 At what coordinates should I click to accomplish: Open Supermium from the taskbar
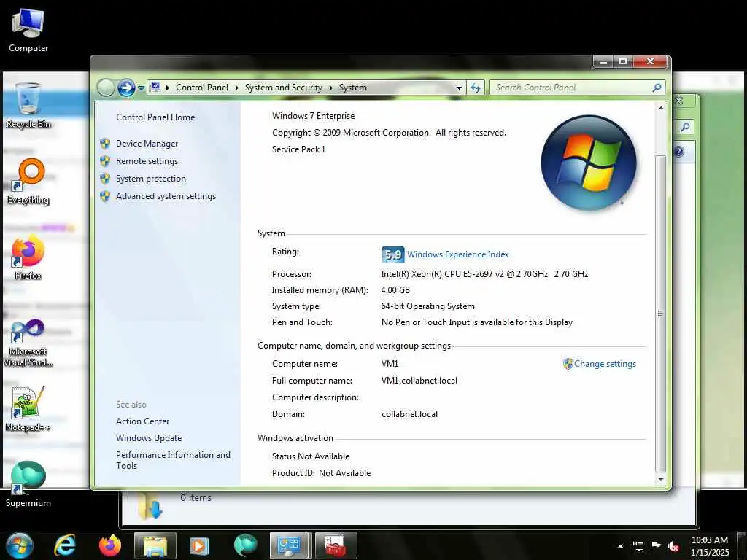pyautogui.click(x=245, y=545)
